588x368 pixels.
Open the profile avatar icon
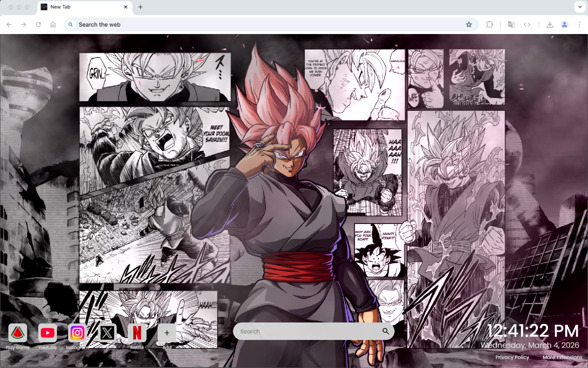pyautogui.click(x=565, y=24)
